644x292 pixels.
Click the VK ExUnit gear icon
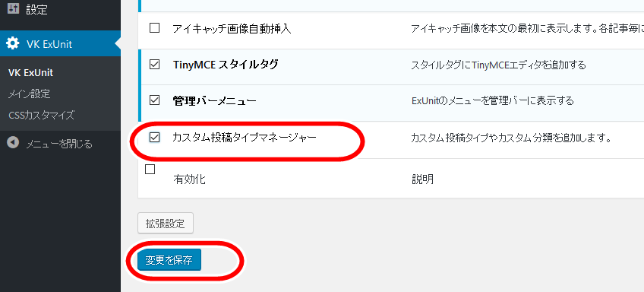tap(13, 43)
